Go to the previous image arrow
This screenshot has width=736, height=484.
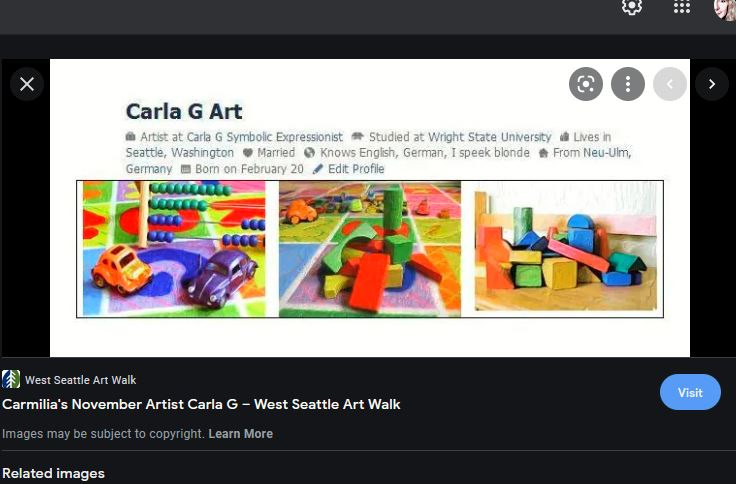tap(670, 84)
